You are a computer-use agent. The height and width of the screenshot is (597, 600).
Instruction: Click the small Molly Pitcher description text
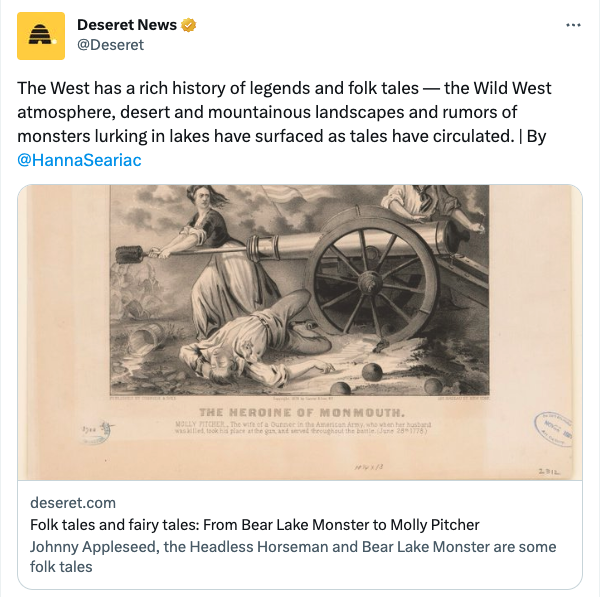click(x=300, y=428)
